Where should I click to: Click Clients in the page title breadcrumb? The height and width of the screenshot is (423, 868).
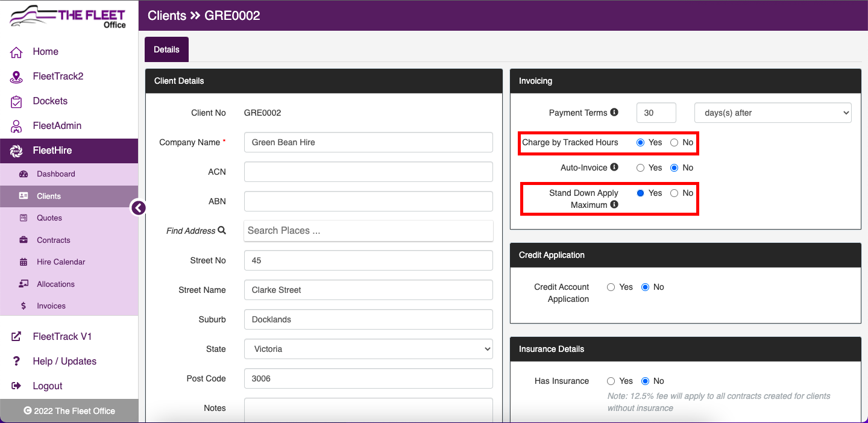point(167,16)
